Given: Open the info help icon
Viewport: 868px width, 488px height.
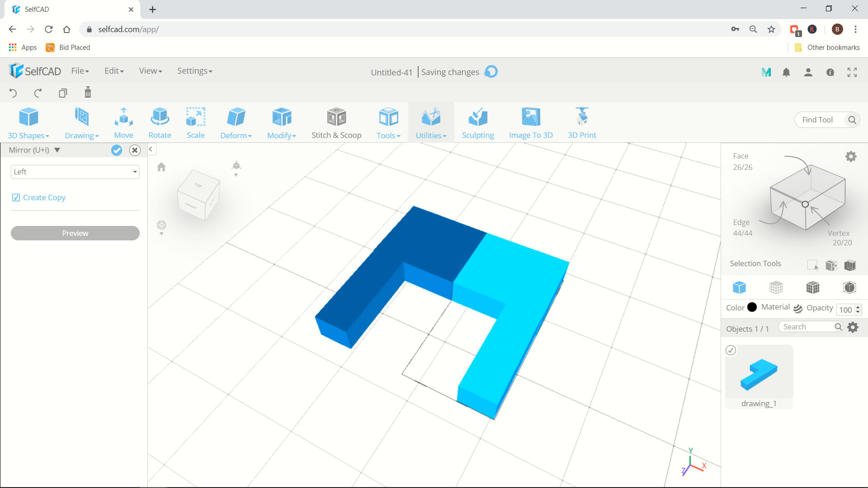Looking at the screenshot, I should (x=830, y=72).
